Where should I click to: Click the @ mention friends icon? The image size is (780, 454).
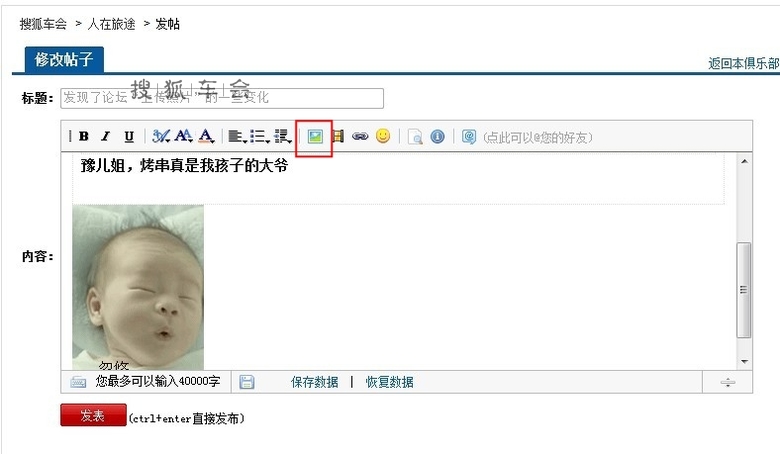(x=469, y=136)
